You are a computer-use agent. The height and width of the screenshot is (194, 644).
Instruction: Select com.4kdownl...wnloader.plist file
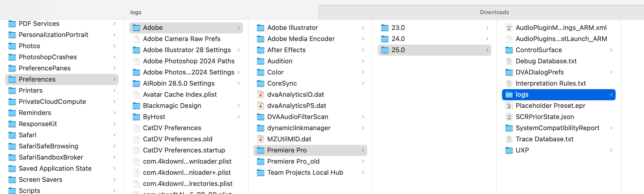[186, 161]
